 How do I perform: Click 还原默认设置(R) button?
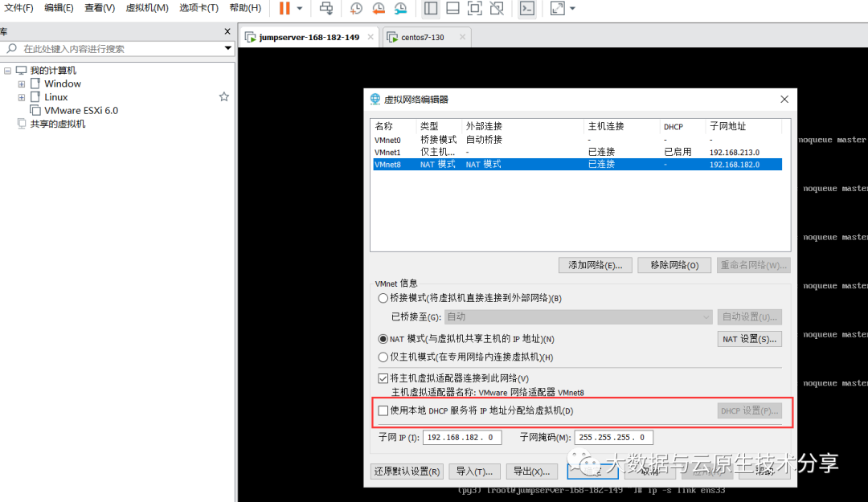(x=407, y=471)
